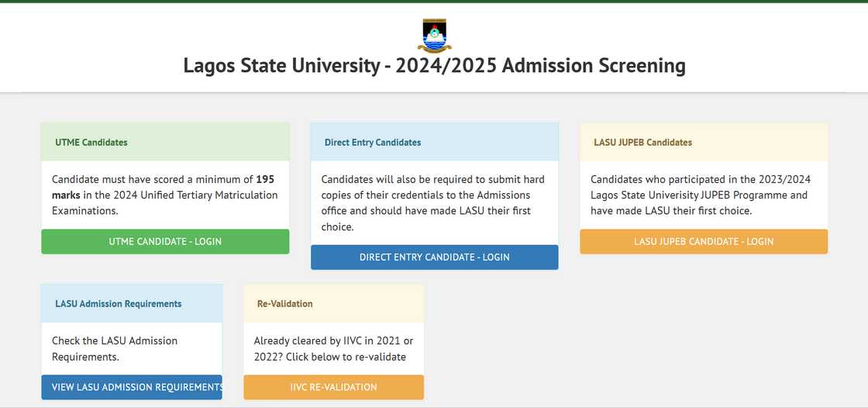The height and width of the screenshot is (408, 868).
Task: Click the bold '195 marks' text
Action: pyautogui.click(x=264, y=180)
